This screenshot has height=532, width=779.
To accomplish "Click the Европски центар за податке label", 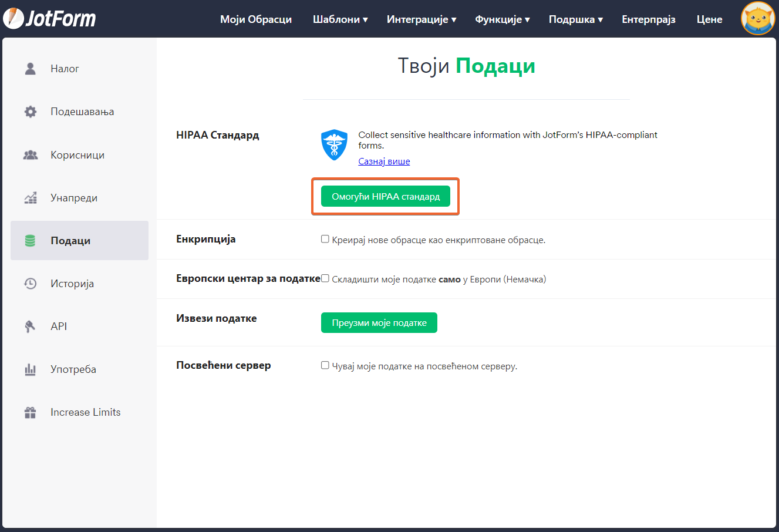I will pos(248,278).
